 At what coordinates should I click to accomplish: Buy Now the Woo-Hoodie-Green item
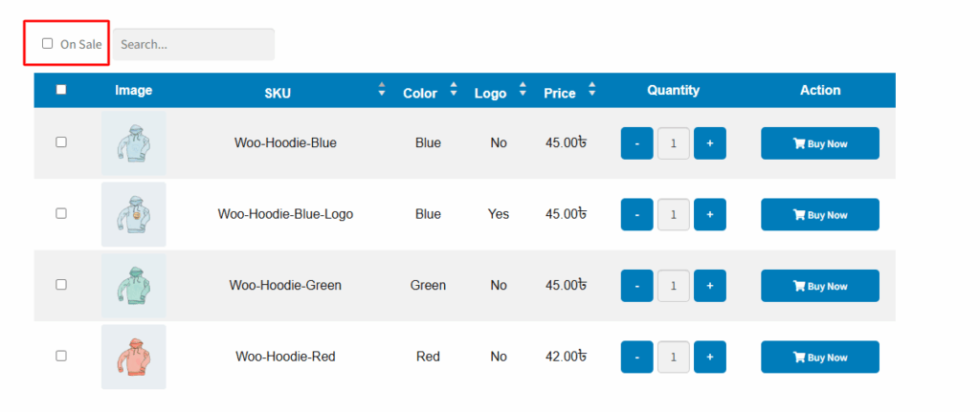coord(820,286)
